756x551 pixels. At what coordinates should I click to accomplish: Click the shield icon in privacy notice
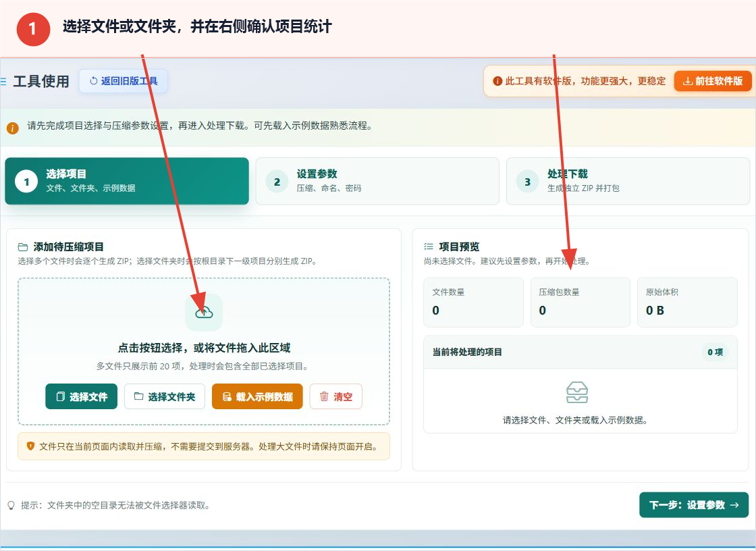coord(30,446)
